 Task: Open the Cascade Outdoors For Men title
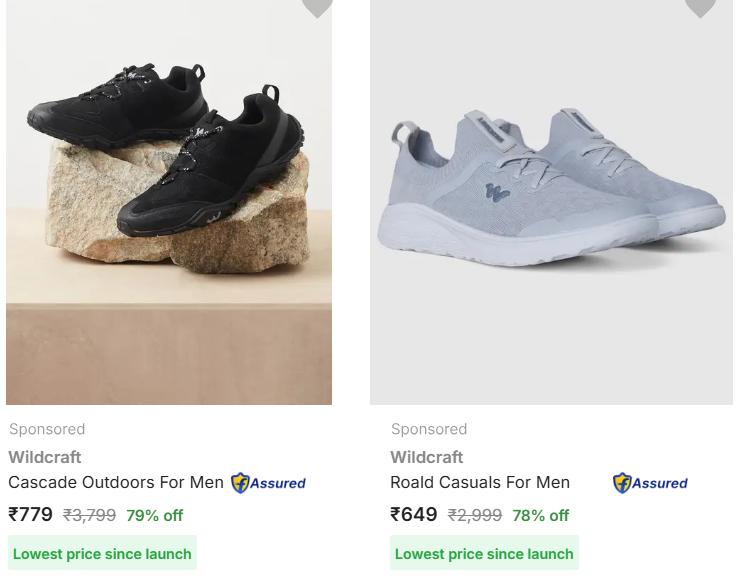(116, 482)
